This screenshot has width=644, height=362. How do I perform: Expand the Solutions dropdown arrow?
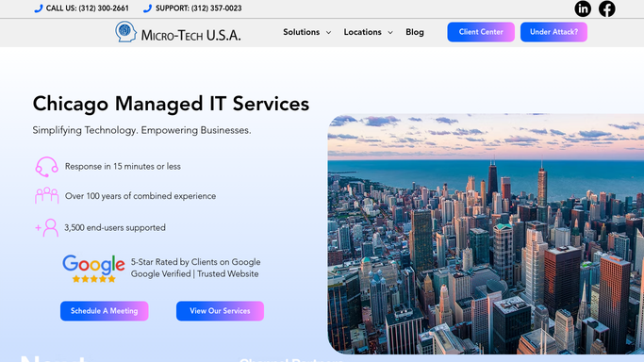(328, 32)
